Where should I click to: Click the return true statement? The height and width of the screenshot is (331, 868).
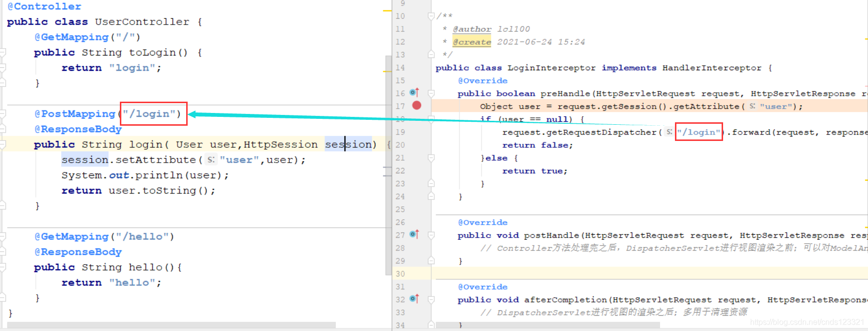[x=534, y=171]
